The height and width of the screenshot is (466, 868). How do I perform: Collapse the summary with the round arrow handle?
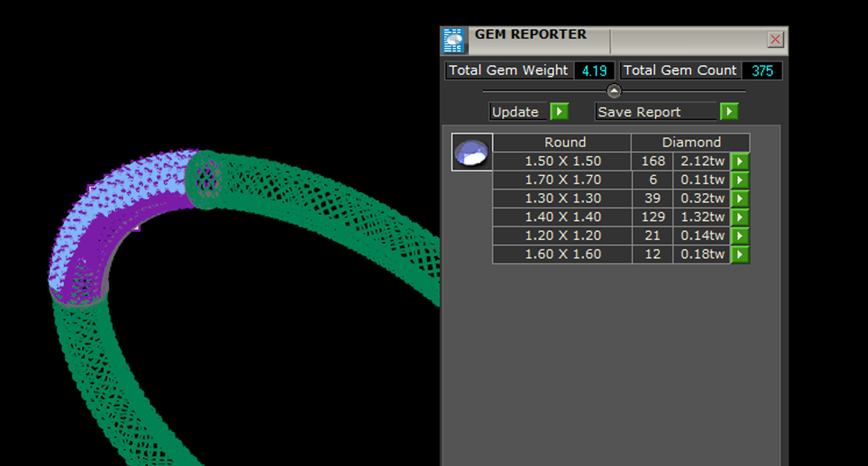[x=614, y=91]
